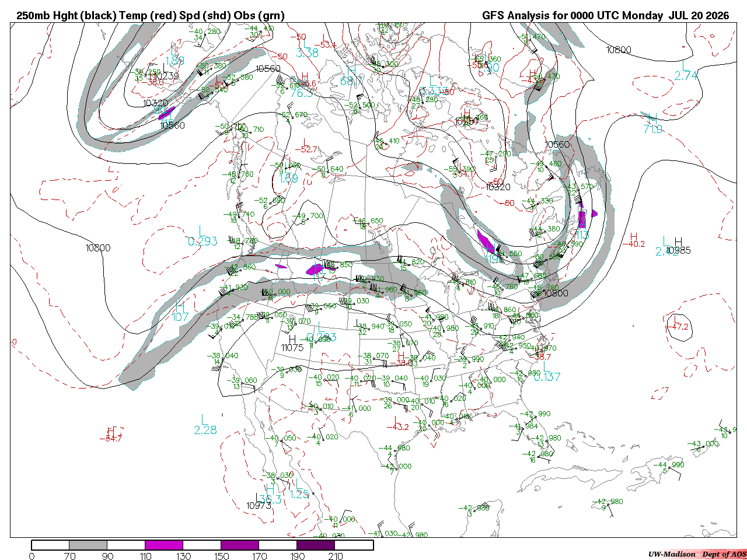Click the 250mb Hght Temp Spd title

click(151, 16)
